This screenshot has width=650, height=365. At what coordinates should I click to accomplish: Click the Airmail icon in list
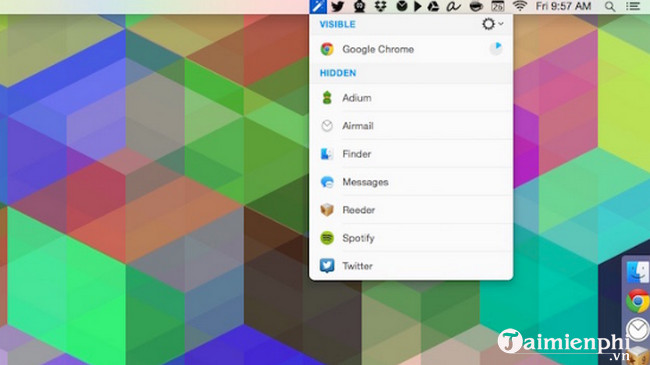click(327, 126)
